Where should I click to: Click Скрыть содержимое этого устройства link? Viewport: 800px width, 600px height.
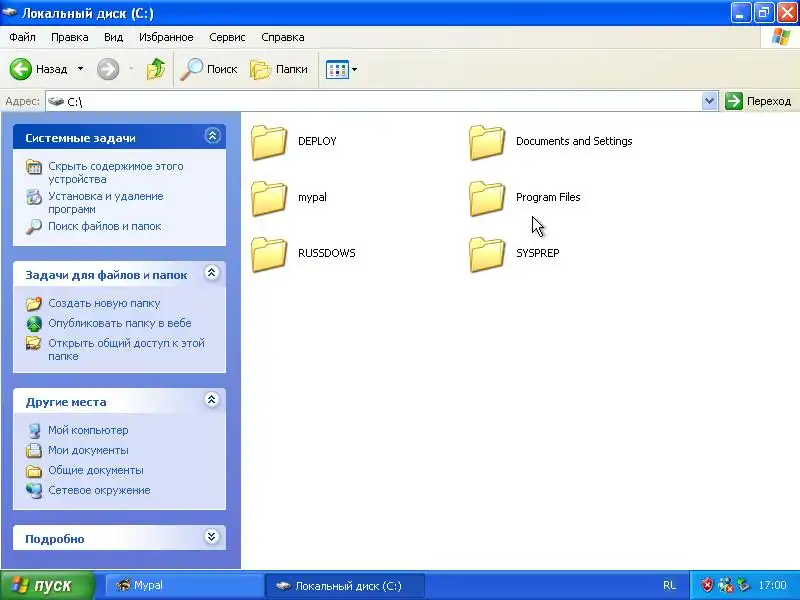pyautogui.click(x=115, y=172)
